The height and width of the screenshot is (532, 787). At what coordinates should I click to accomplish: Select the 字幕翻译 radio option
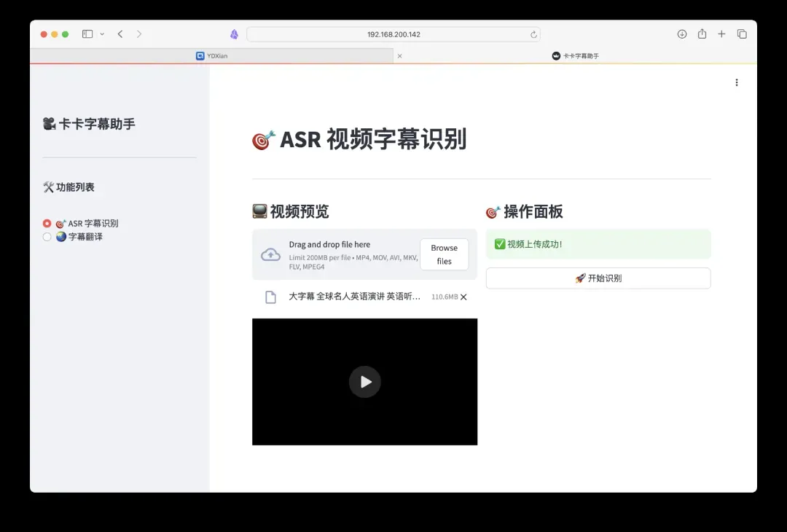click(x=47, y=237)
